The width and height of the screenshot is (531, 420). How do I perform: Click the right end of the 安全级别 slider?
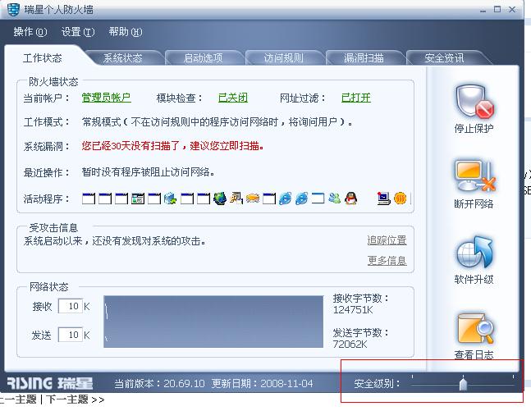tap(513, 385)
